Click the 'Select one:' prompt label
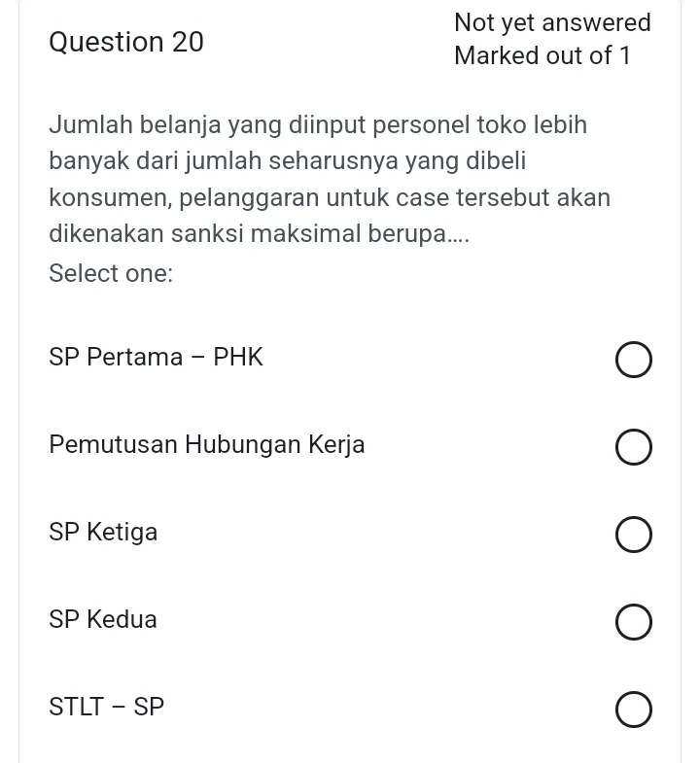 tap(112, 273)
